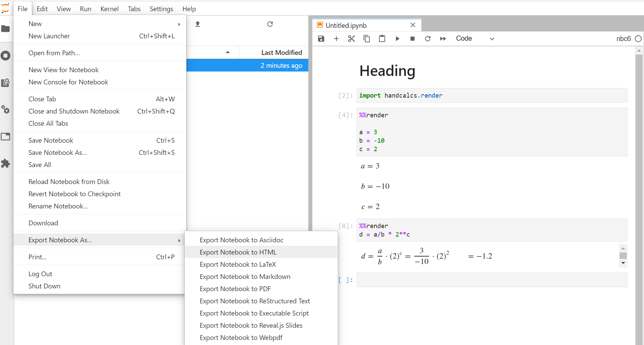Click the Last Modified column header

(x=274, y=53)
